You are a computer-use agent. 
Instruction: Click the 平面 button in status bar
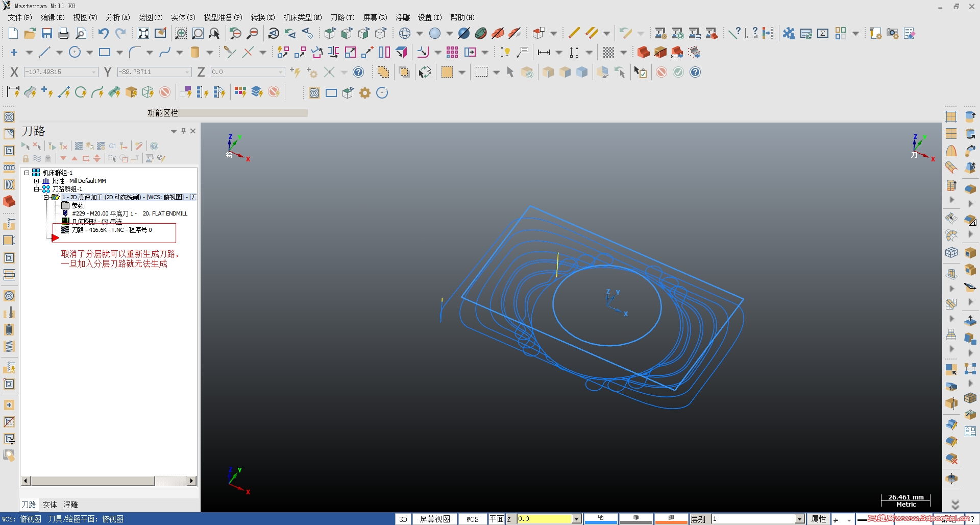tap(497, 519)
